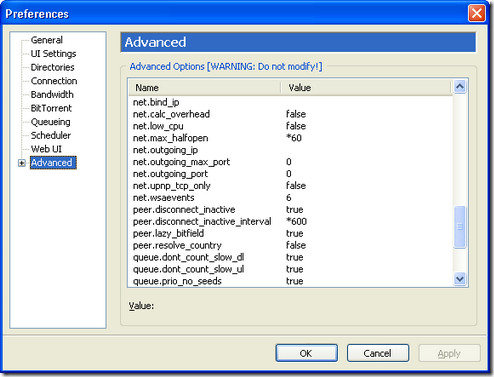Select net.upnp_tcp_only row
Image resolution: width=494 pixels, height=377 pixels.
tap(290, 186)
